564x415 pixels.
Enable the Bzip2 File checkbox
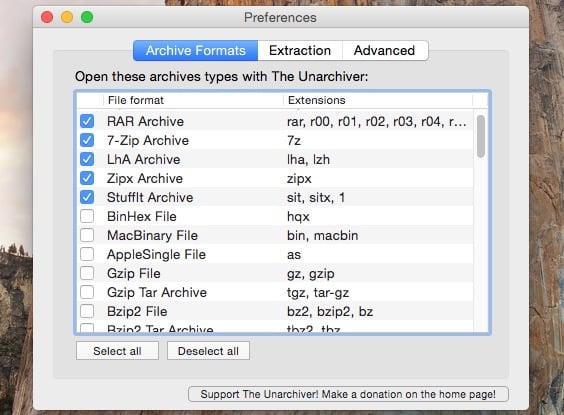click(x=87, y=311)
